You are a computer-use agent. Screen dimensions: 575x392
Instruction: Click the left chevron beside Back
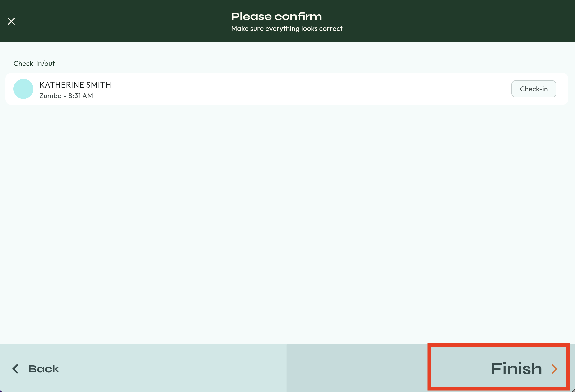click(x=15, y=369)
